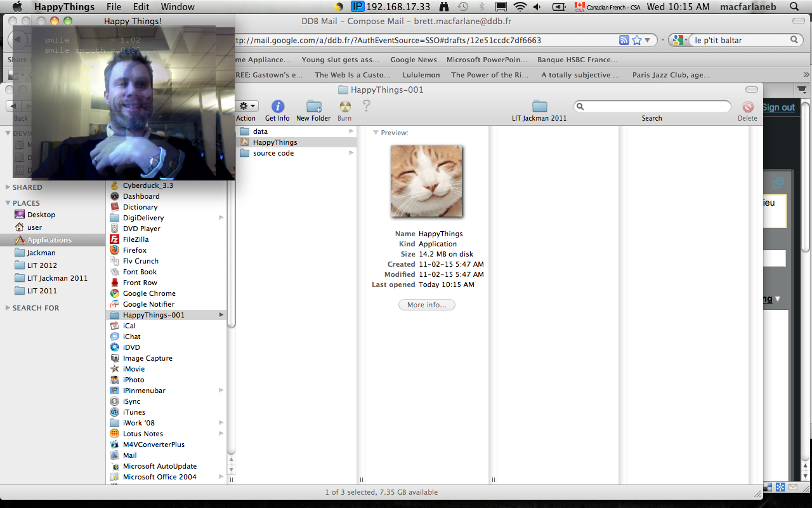
Task: Click the bookmark star in address bar
Action: point(636,40)
